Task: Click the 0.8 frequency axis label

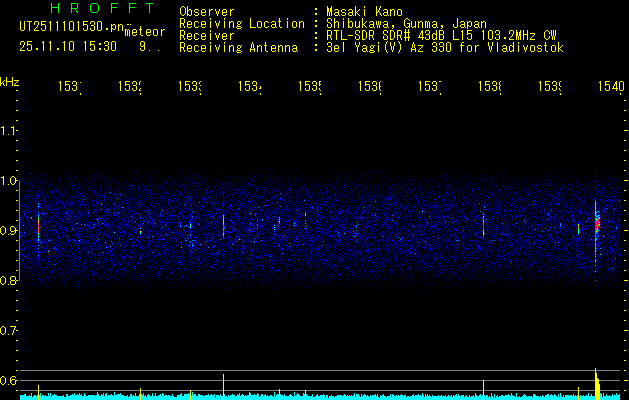Action: click(8, 280)
